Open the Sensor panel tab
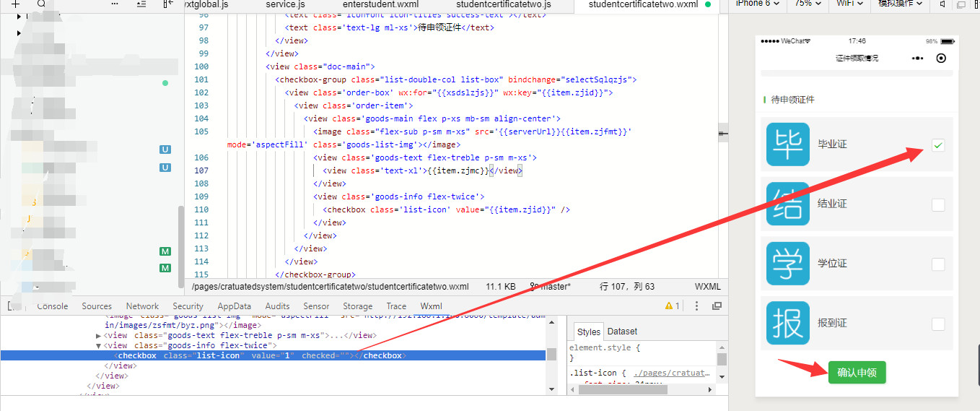Image resolution: width=980 pixels, height=411 pixels. click(x=316, y=306)
